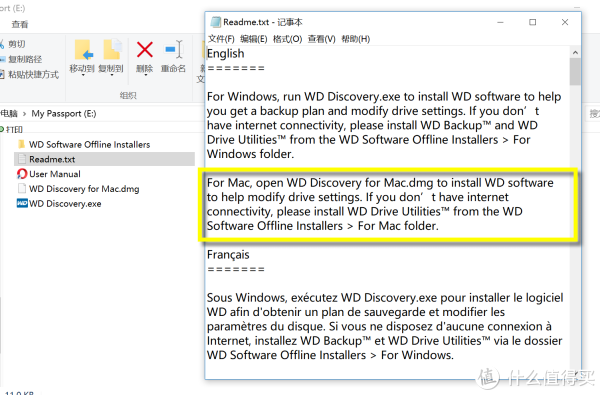Click the WD Discovery for Mac.dmg file icon

22,188
